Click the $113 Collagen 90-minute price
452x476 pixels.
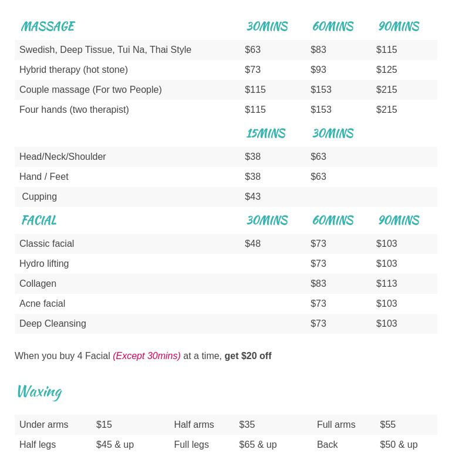point(386,284)
